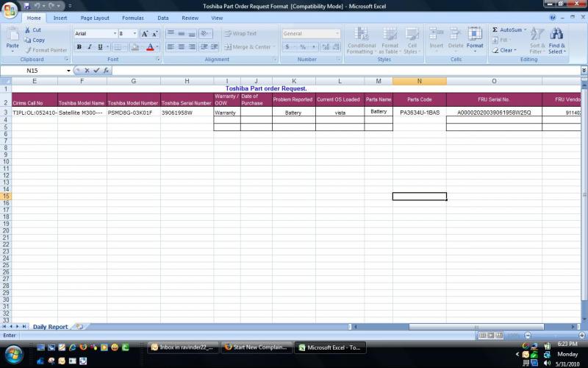Click the Enter checkmark in formula bar

pos(96,70)
